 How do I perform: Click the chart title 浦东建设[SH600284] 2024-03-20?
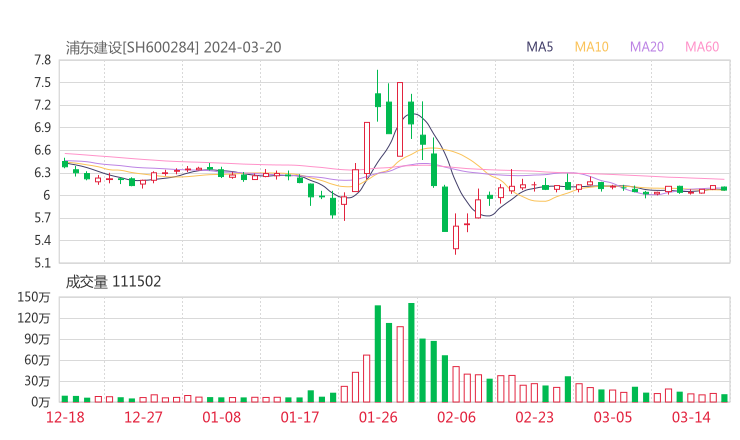tap(173, 48)
